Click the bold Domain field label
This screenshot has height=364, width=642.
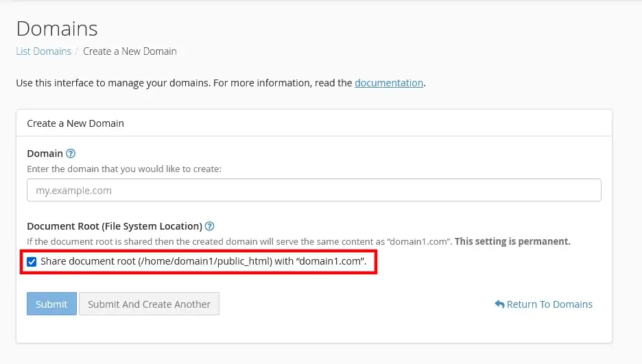45,154
